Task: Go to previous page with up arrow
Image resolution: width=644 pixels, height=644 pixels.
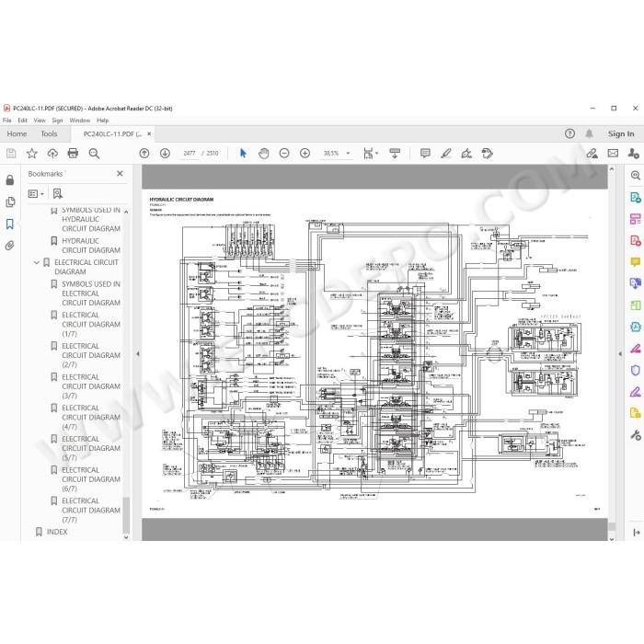Action: pyautogui.click(x=144, y=154)
